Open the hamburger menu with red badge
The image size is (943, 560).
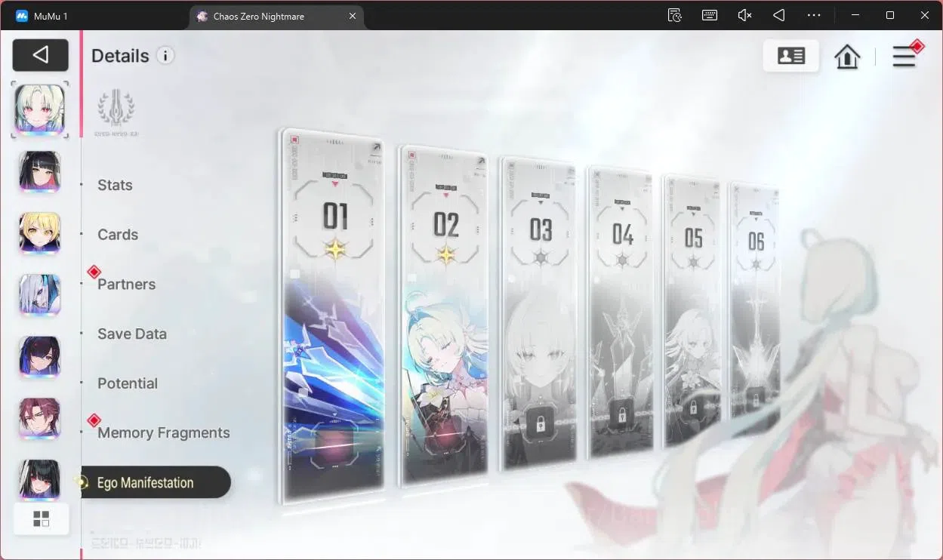coord(905,55)
